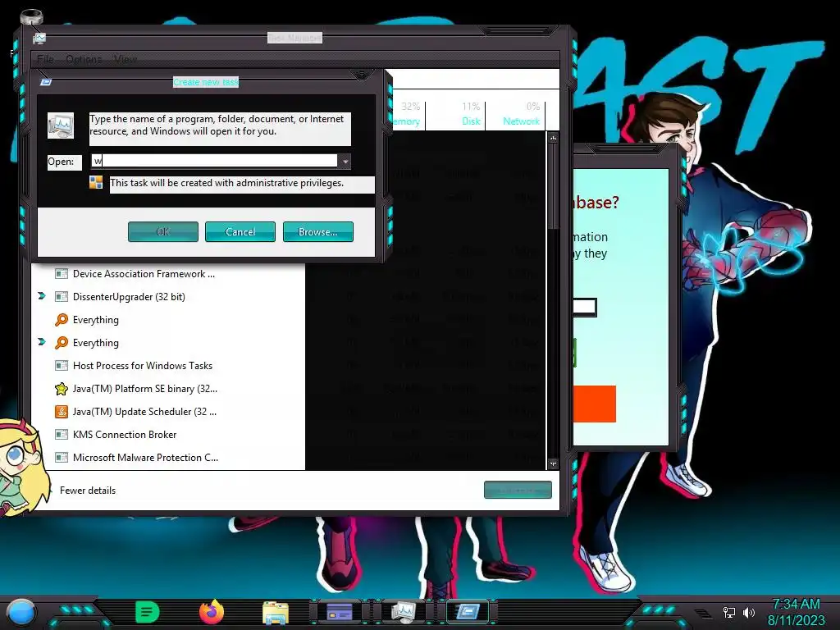The width and height of the screenshot is (840, 630).
Task: Click second Everything magnifier icon
Action: (62, 342)
